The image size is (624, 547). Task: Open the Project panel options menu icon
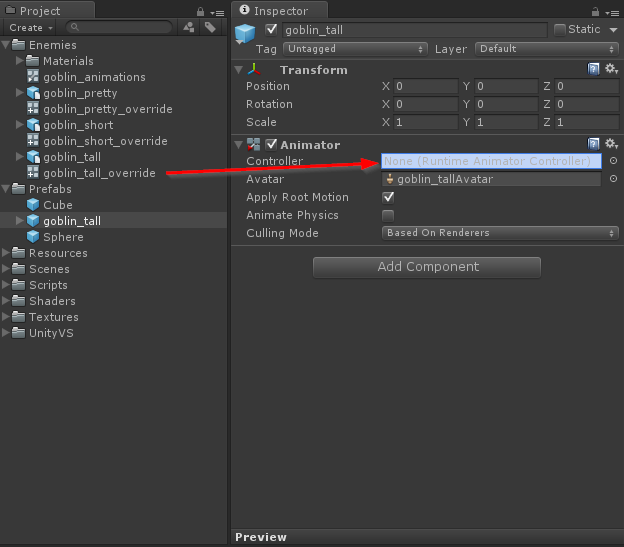pos(218,13)
